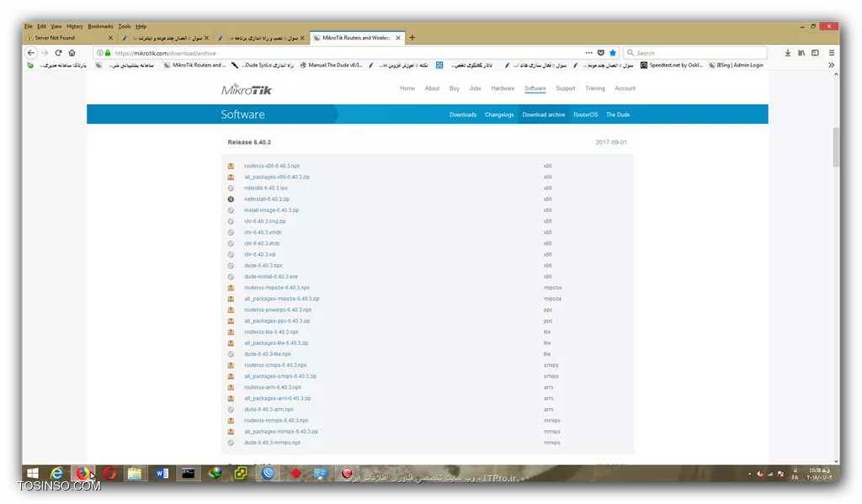862x504 pixels.
Task: Open WinBox blue circle icon in taskbar
Action: 268,473
